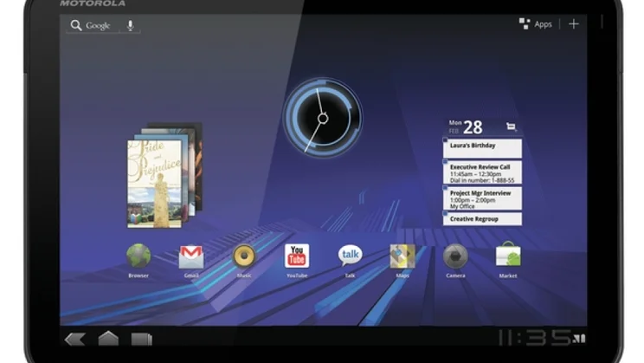
Task: Open the Music app icon
Action: pos(244,256)
